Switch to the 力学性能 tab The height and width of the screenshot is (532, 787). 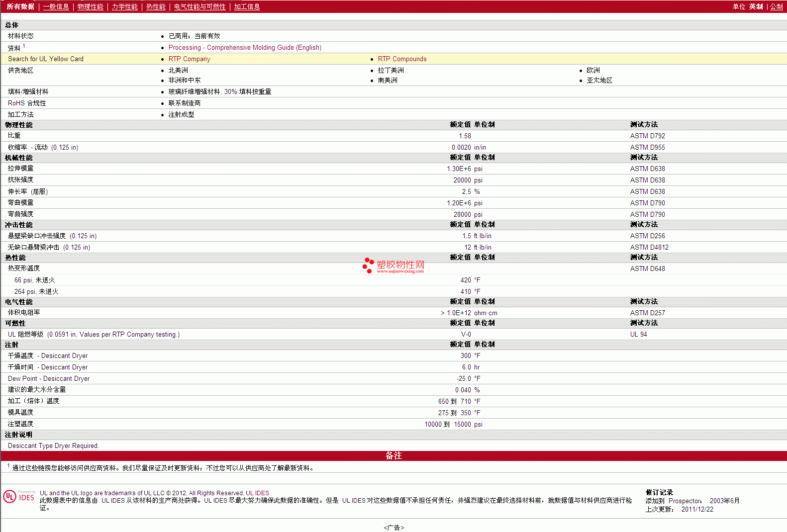(x=124, y=6)
